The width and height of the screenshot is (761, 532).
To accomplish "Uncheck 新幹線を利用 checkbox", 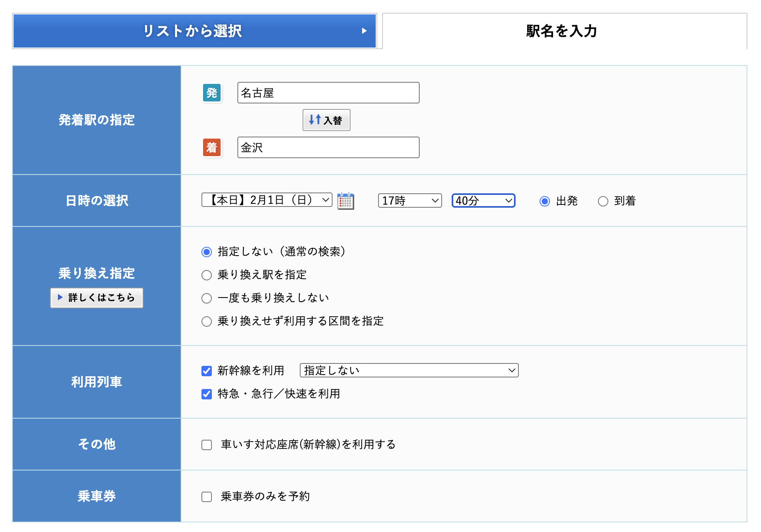I will point(206,371).
